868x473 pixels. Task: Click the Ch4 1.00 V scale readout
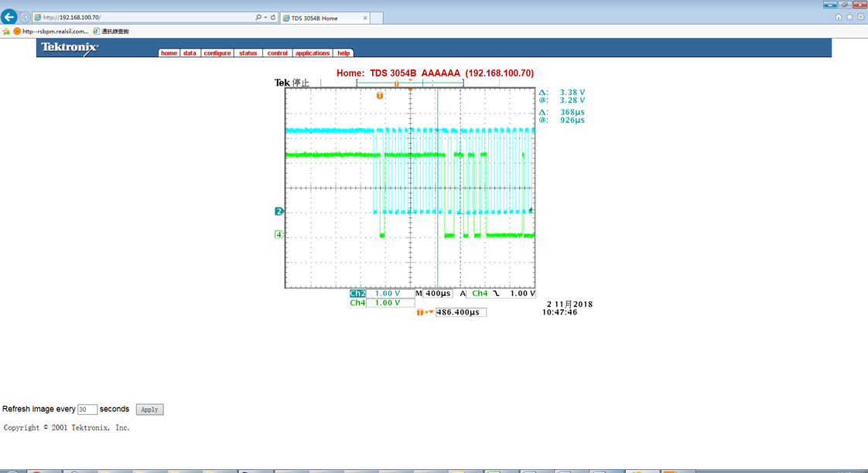click(x=382, y=303)
